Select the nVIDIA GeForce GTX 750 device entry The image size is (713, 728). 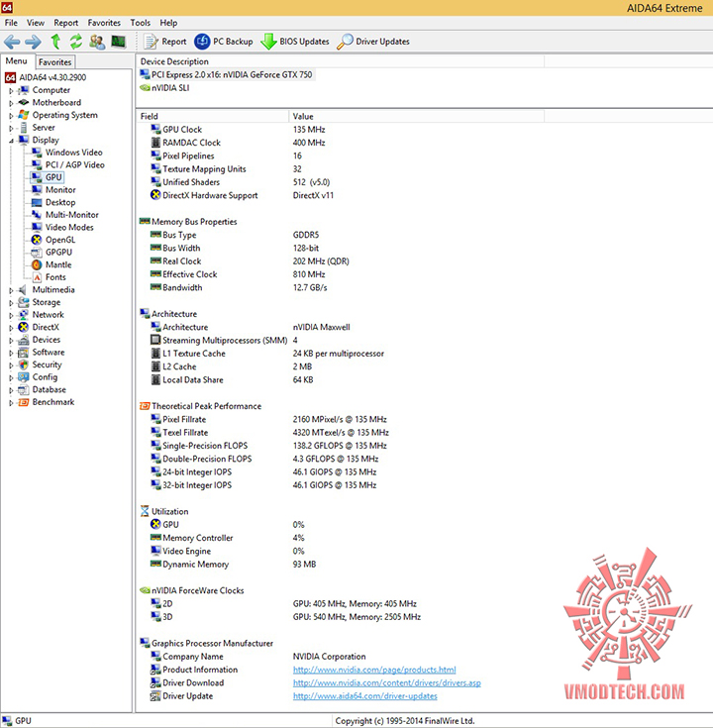(228, 74)
